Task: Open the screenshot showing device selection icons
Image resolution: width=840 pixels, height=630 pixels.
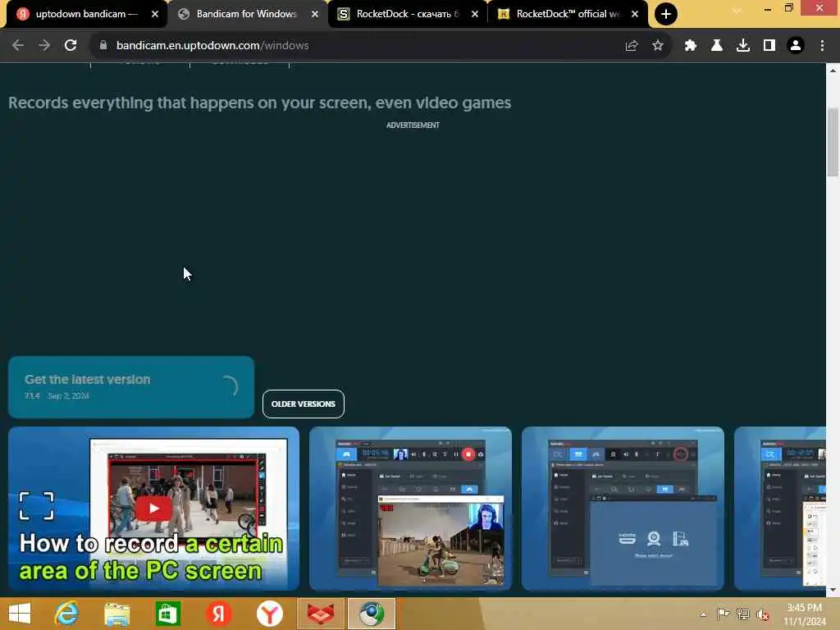Action: (x=623, y=509)
